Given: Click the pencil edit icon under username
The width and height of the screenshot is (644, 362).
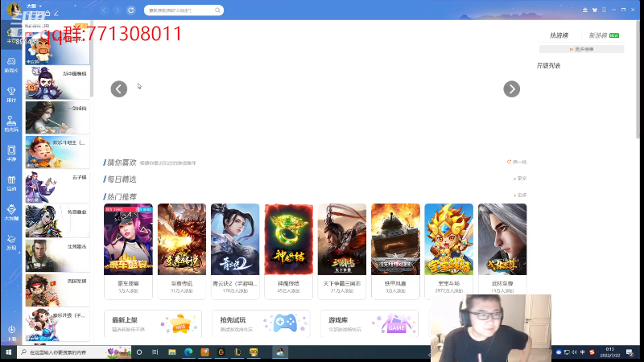Looking at the screenshot, I should coord(56,14).
